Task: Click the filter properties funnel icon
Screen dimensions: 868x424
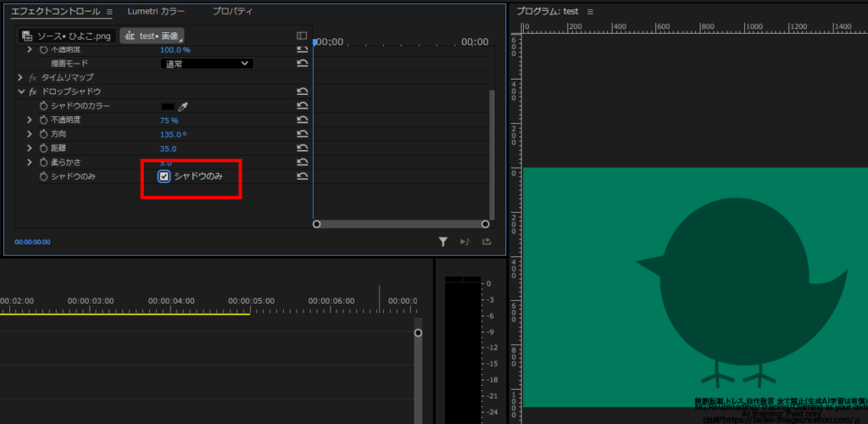Action: pos(442,242)
